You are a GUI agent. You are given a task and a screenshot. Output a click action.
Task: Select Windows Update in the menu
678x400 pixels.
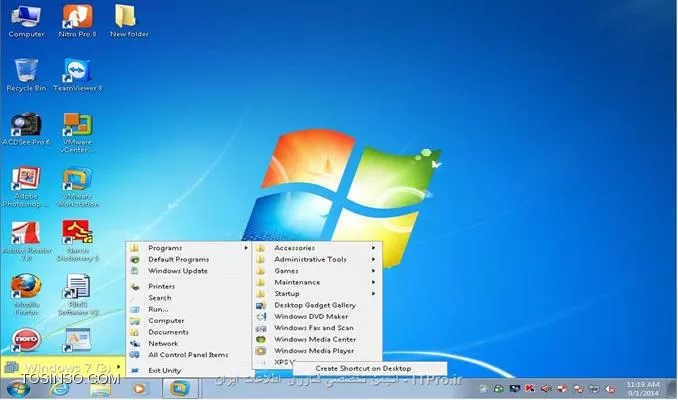click(189, 271)
